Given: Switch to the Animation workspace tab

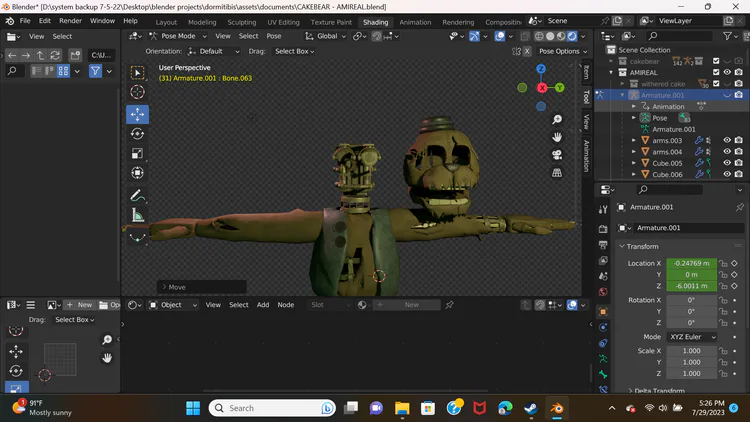Looking at the screenshot, I should [x=415, y=22].
